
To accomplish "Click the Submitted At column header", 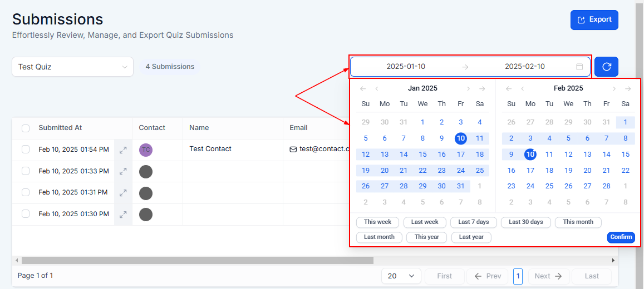I will pos(60,128).
